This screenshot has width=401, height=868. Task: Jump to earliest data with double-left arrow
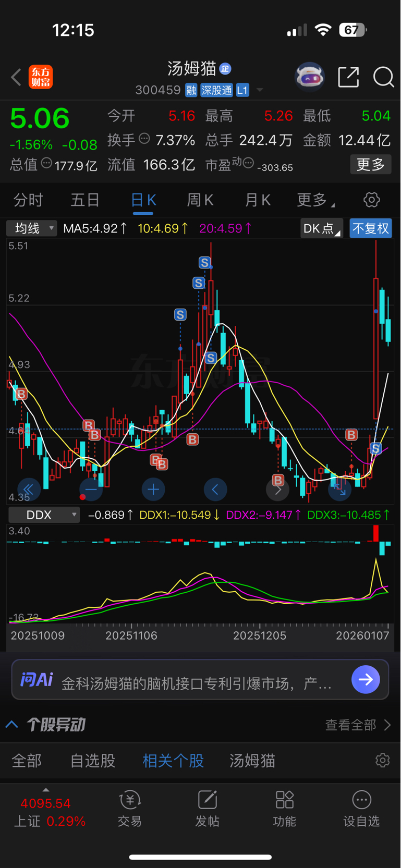click(x=29, y=490)
